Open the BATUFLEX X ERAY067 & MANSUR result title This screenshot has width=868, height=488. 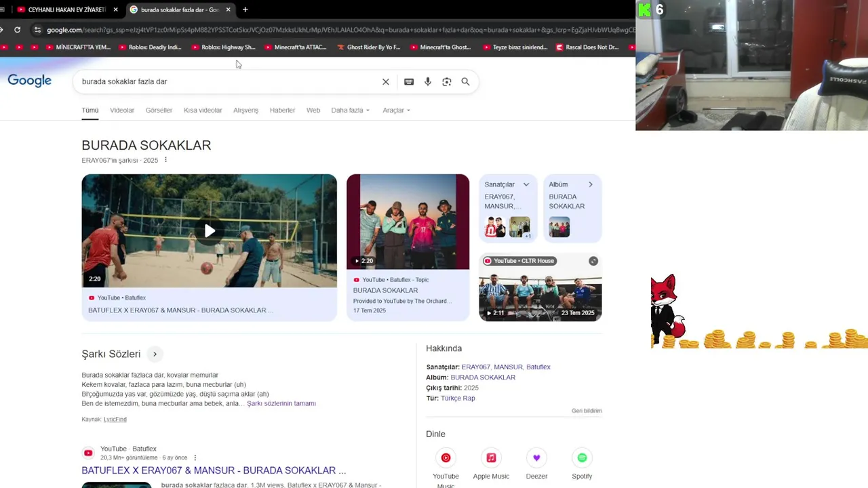(214, 470)
